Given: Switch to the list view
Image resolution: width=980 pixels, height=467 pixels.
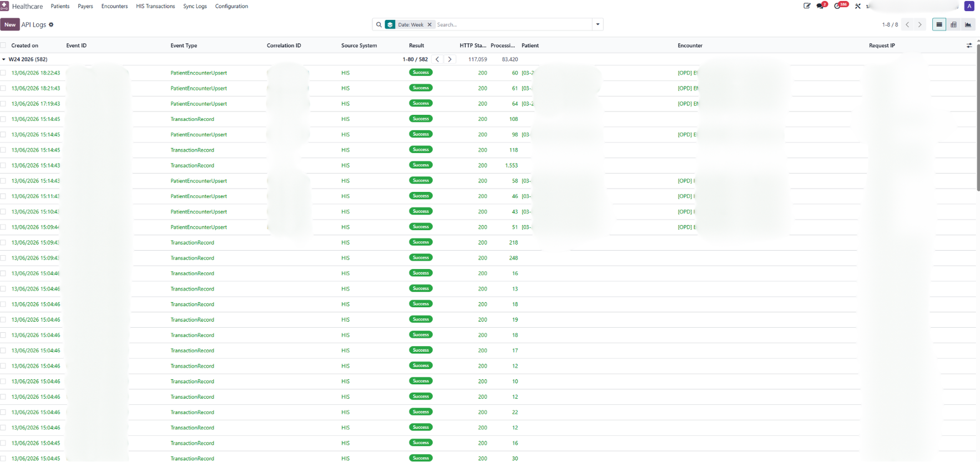Looking at the screenshot, I should (939, 24).
